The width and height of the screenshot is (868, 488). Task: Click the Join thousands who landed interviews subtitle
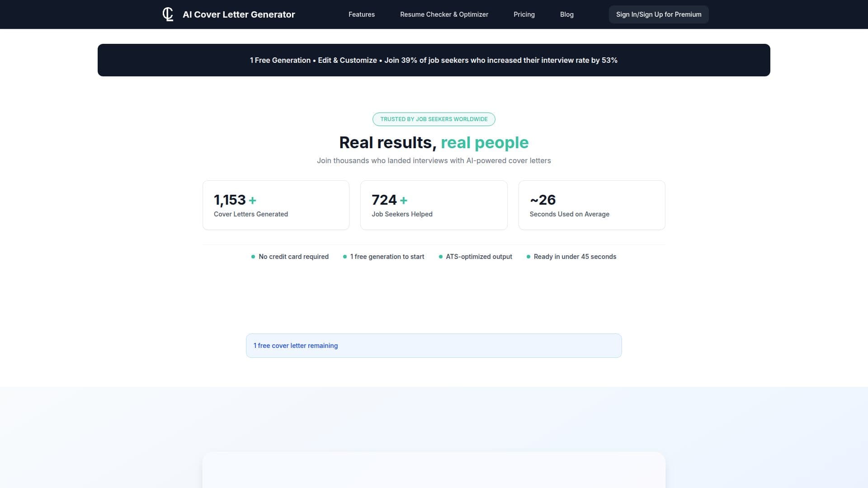[x=434, y=160]
